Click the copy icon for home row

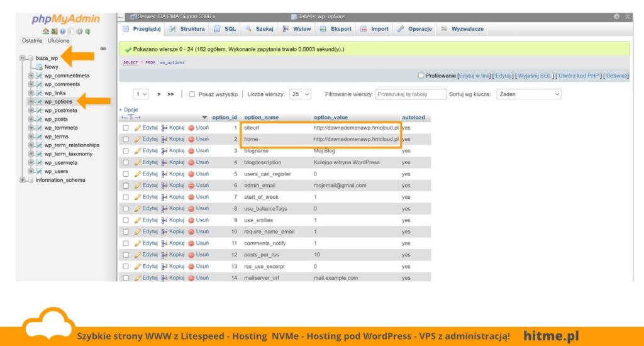[x=164, y=139]
